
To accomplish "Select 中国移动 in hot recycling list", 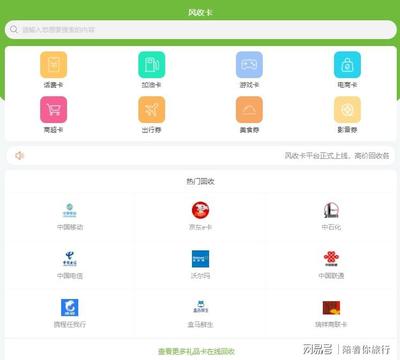I will click(70, 217).
